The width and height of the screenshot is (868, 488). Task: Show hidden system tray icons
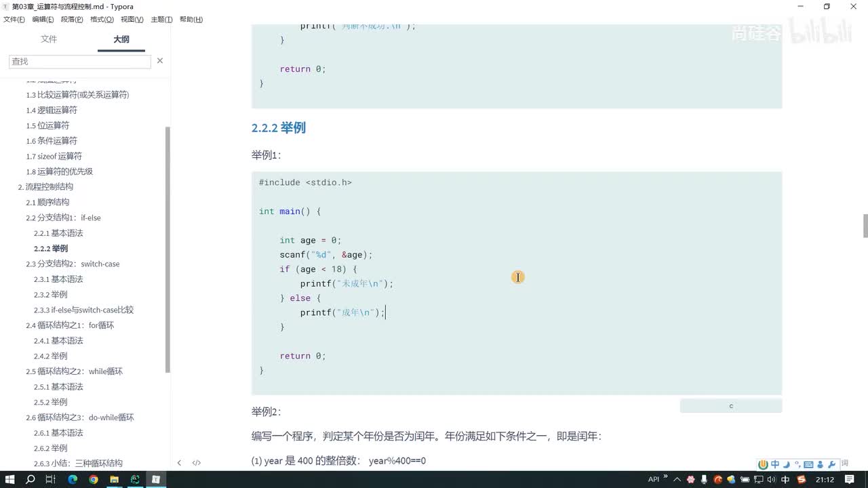point(677,479)
